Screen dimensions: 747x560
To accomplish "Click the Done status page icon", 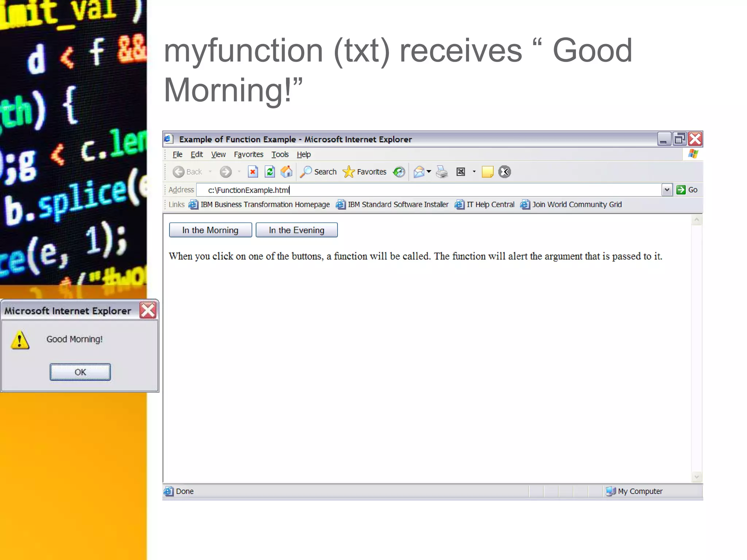I will click(169, 491).
